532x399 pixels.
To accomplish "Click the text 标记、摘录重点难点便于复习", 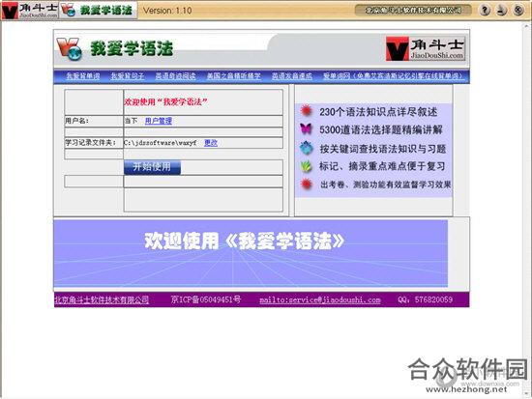I will [382, 166].
